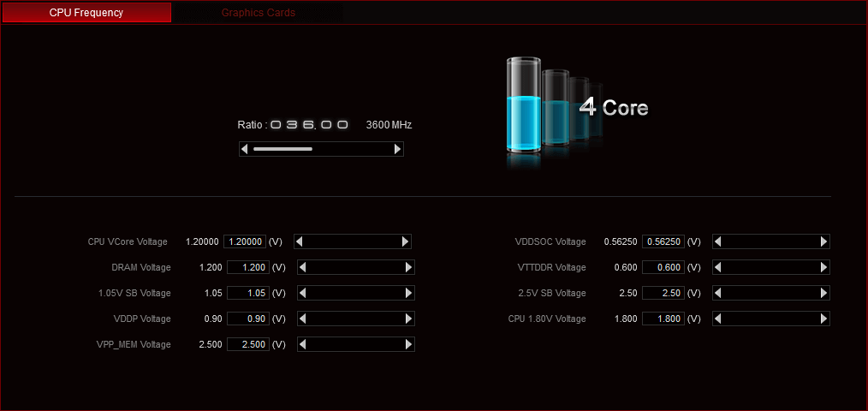Click the CPU 1.80V Voltage input field
Screen dimensions: 868x411
click(663, 319)
